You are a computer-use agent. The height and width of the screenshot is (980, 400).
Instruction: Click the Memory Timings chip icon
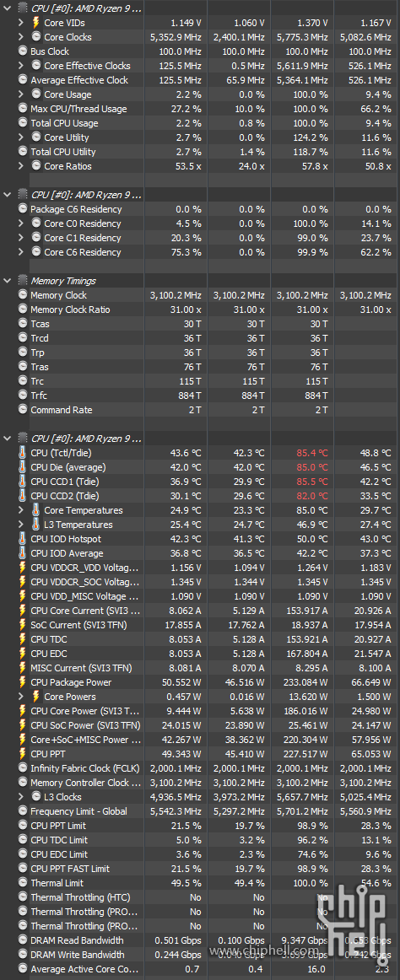click(23, 281)
